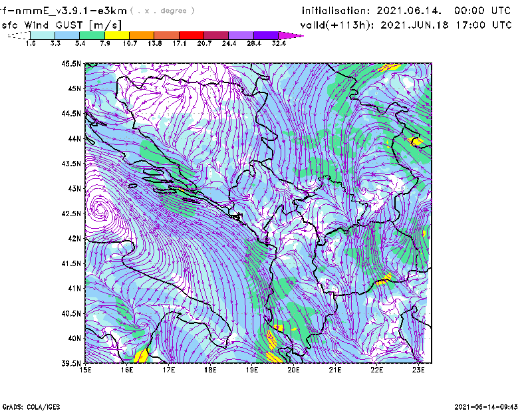
Task: Click the '43.5N' latitude label
Action: point(71,164)
